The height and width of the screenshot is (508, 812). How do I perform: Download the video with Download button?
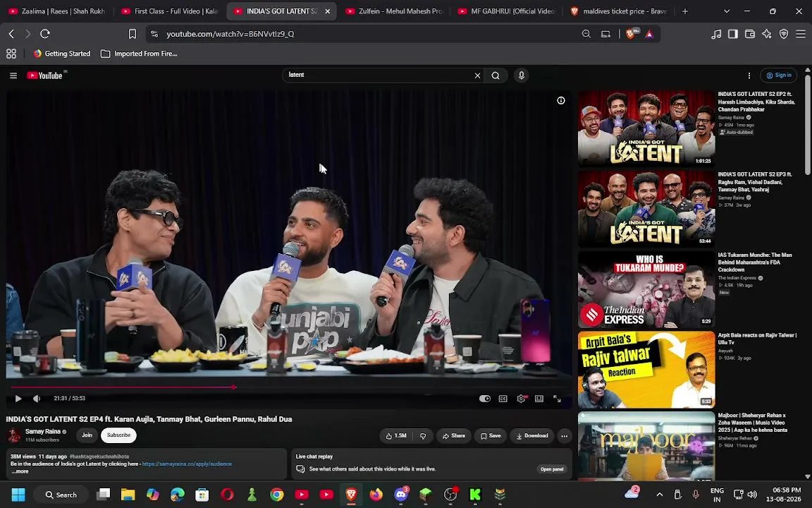point(532,436)
